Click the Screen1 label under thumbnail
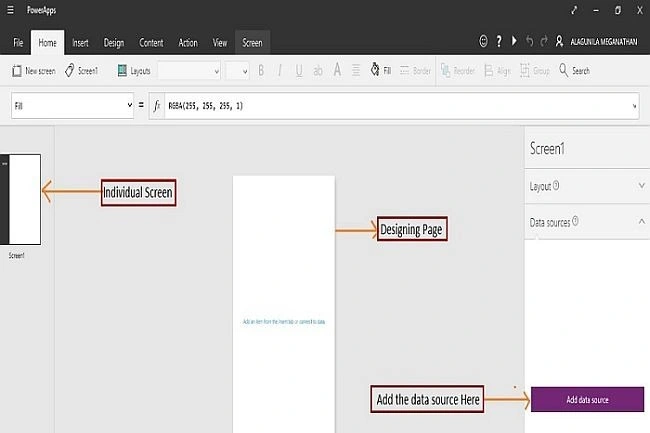 (17, 256)
